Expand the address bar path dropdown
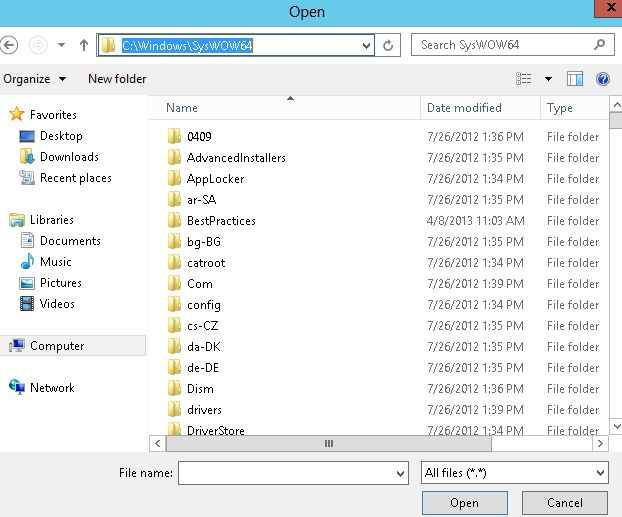Screen dimensions: 622x517 click(x=367, y=46)
